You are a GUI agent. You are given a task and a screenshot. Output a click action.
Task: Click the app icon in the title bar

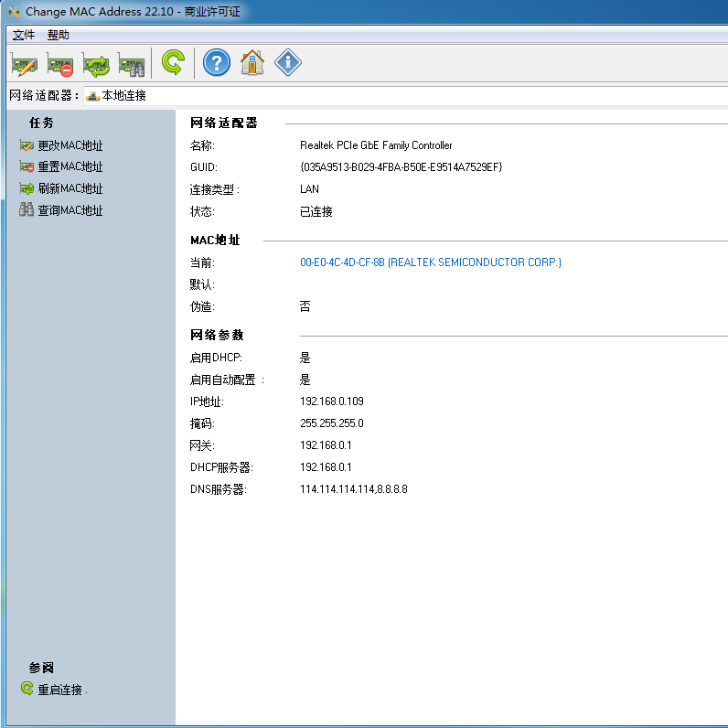(14, 12)
